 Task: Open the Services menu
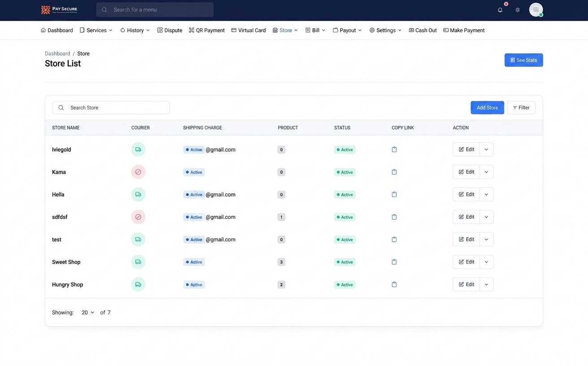pyautogui.click(x=96, y=30)
